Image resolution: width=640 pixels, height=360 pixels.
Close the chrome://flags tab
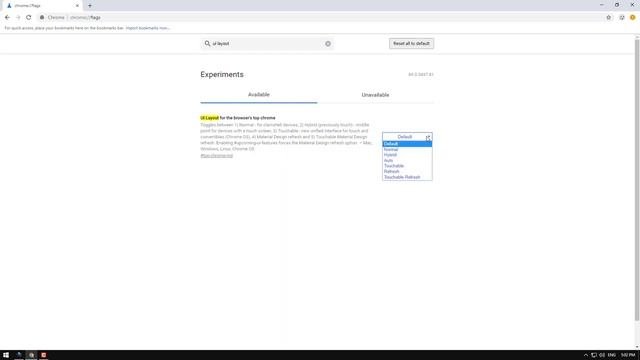77,6
